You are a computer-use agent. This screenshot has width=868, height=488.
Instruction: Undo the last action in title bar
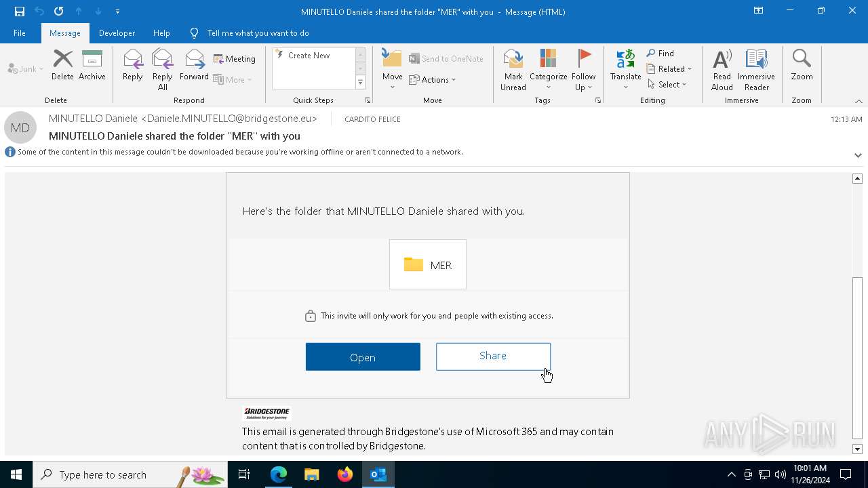39,12
